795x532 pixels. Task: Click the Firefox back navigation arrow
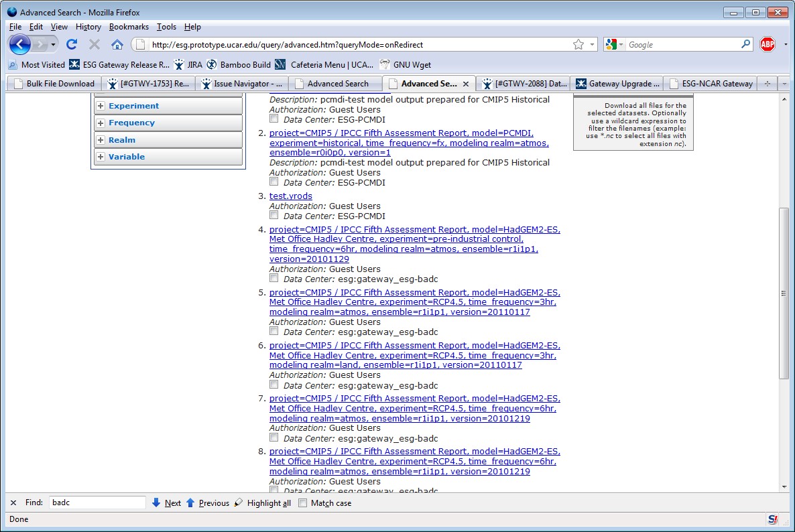click(x=21, y=45)
